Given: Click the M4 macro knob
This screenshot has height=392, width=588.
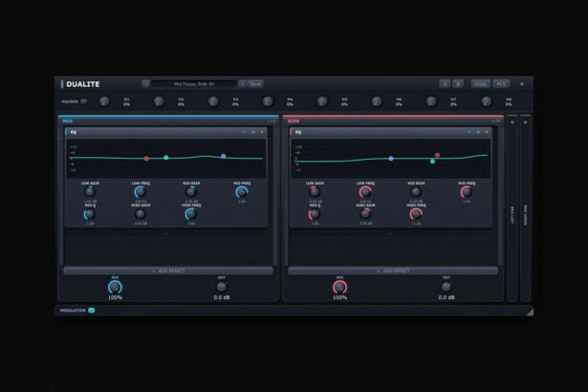Looking at the screenshot, I should [x=268, y=101].
